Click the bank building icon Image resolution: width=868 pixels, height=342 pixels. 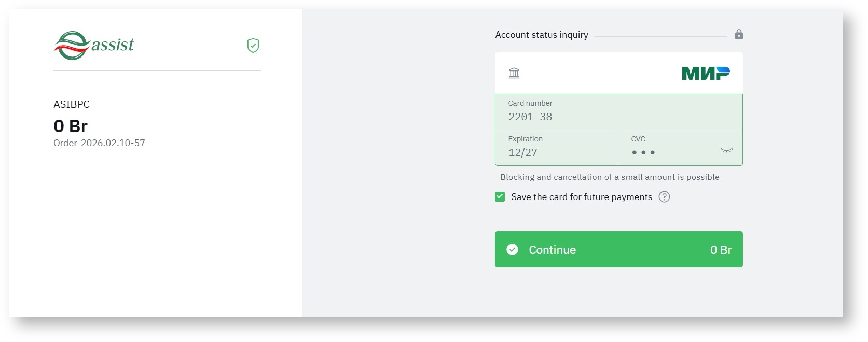point(514,73)
